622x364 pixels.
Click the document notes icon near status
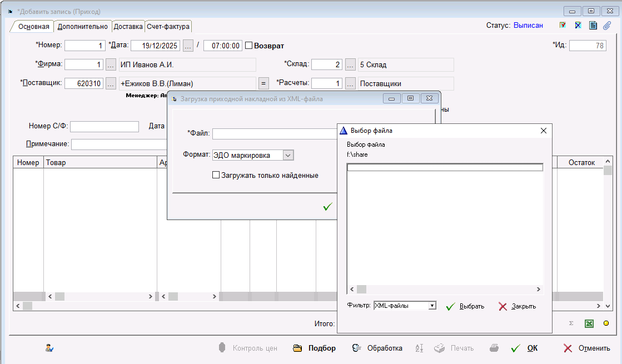click(593, 26)
